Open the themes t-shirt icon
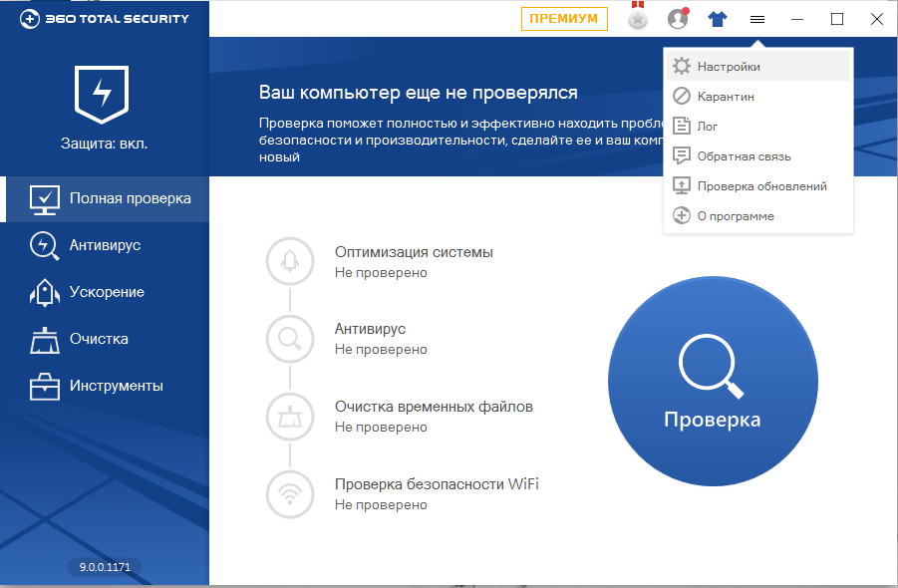 (718, 19)
